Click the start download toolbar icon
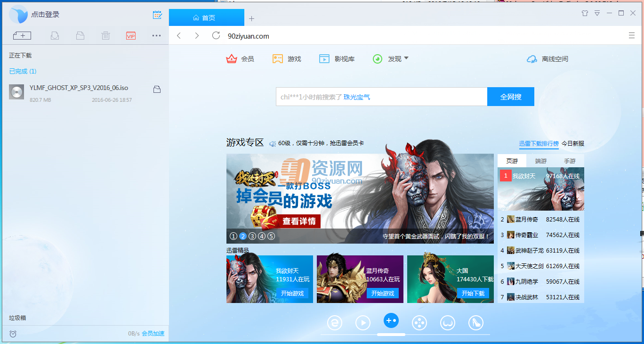The image size is (644, 344). point(55,35)
